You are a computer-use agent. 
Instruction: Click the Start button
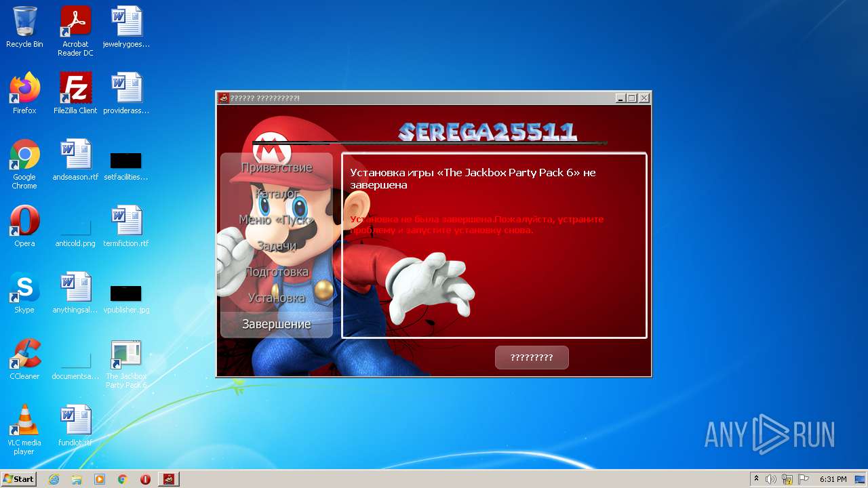[19, 479]
